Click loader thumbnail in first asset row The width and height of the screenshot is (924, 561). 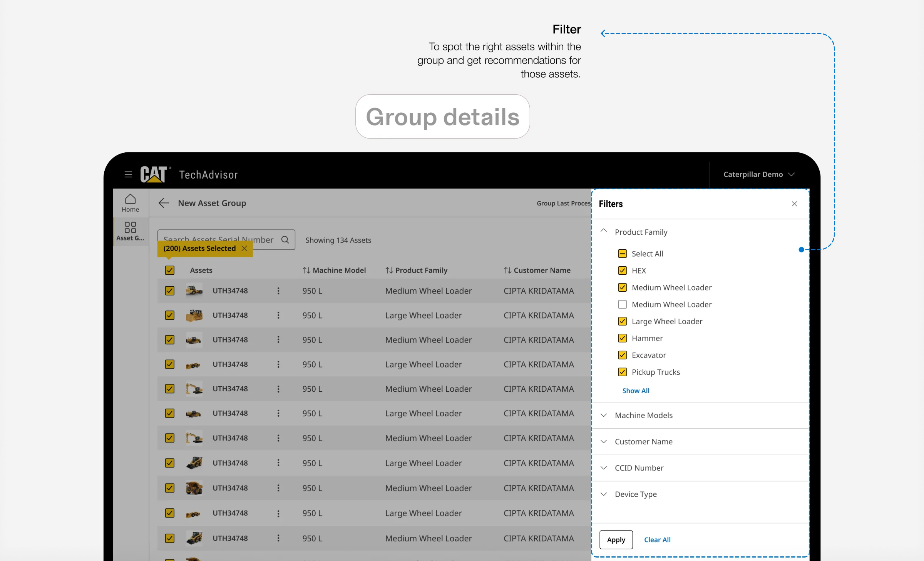pos(194,291)
